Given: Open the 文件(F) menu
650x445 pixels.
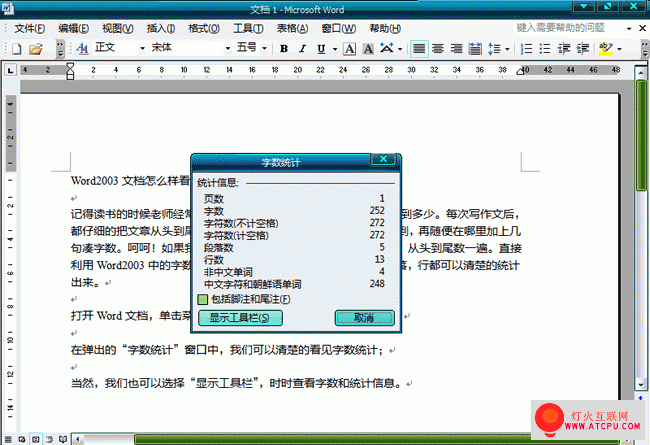Looking at the screenshot, I should (x=29, y=28).
